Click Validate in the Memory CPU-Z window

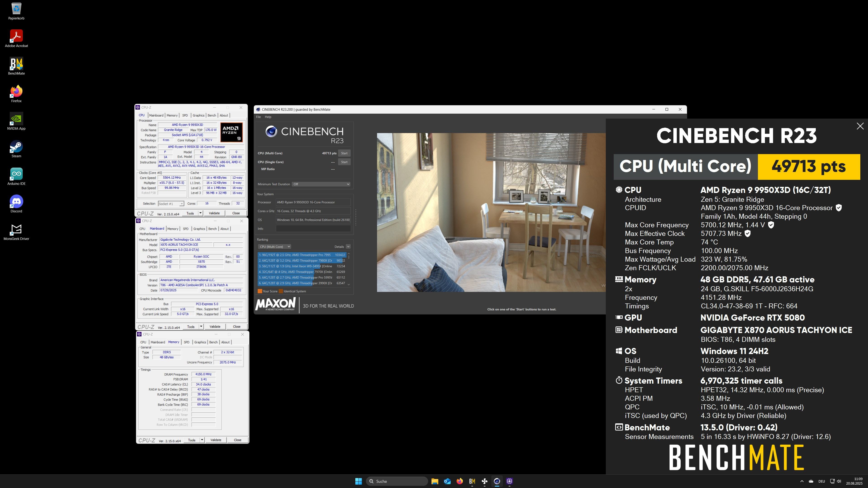pyautogui.click(x=216, y=440)
